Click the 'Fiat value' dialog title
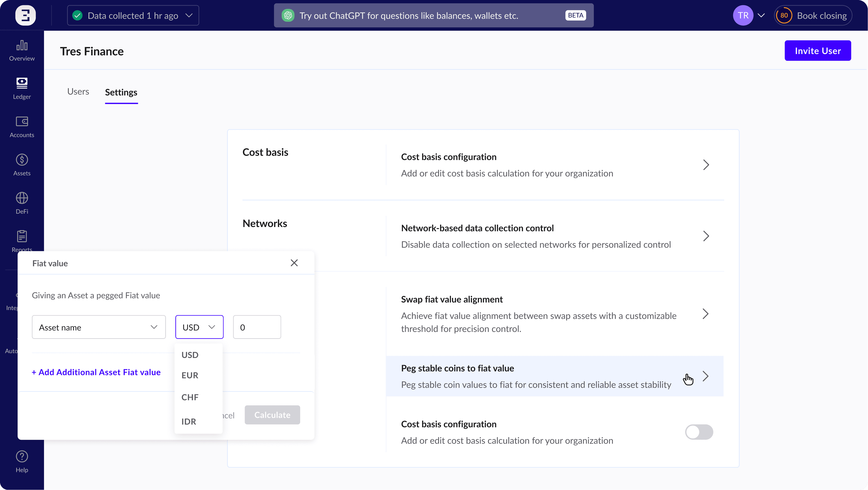Viewport: 868px width, 490px height. 50,263
